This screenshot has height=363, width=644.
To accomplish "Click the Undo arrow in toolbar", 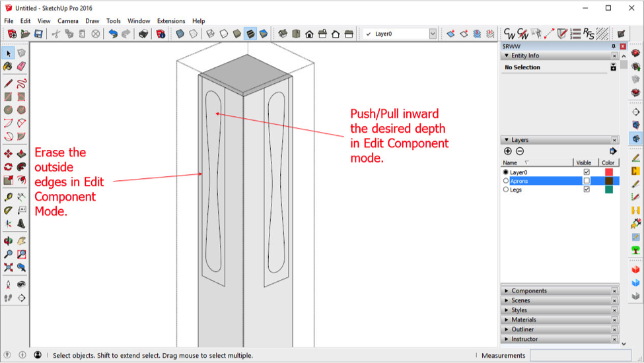I will [112, 34].
